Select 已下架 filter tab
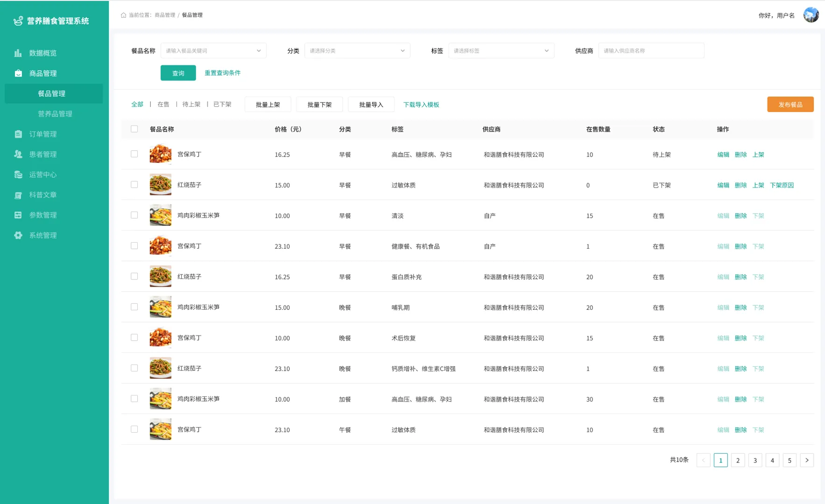 [x=222, y=105]
